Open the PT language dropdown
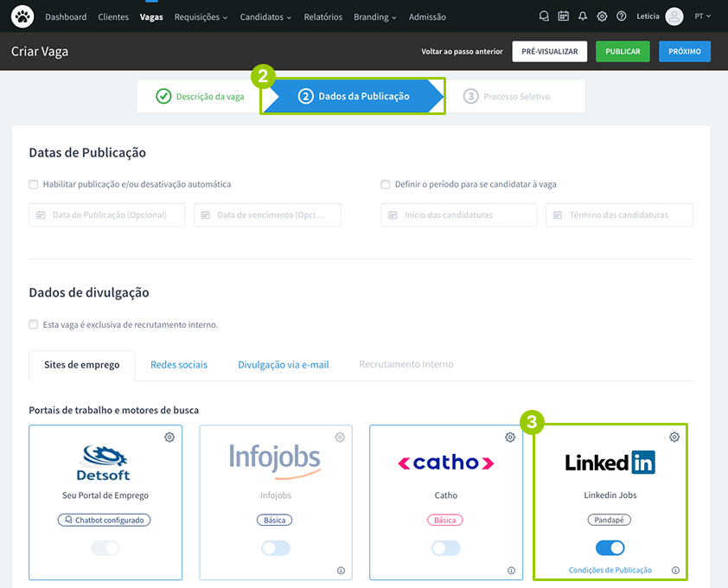The image size is (728, 588). 703,16
